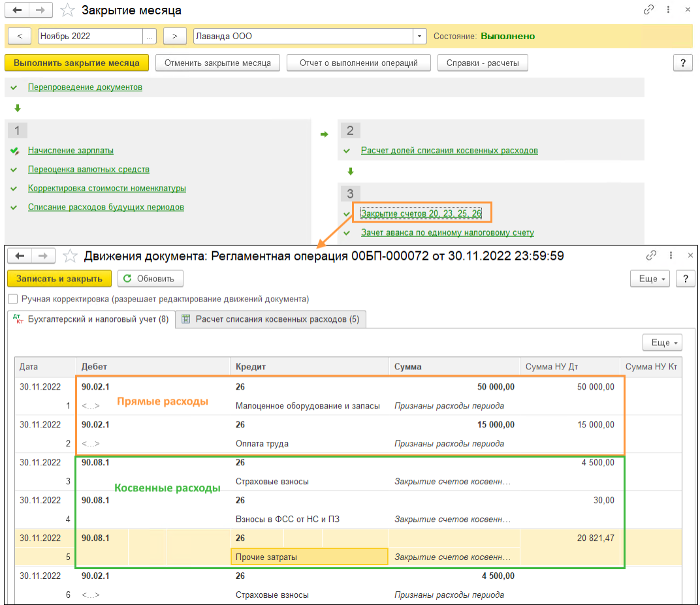Enable Ручная корректировка checkbox
This screenshot has width=700, height=605.
(13, 298)
